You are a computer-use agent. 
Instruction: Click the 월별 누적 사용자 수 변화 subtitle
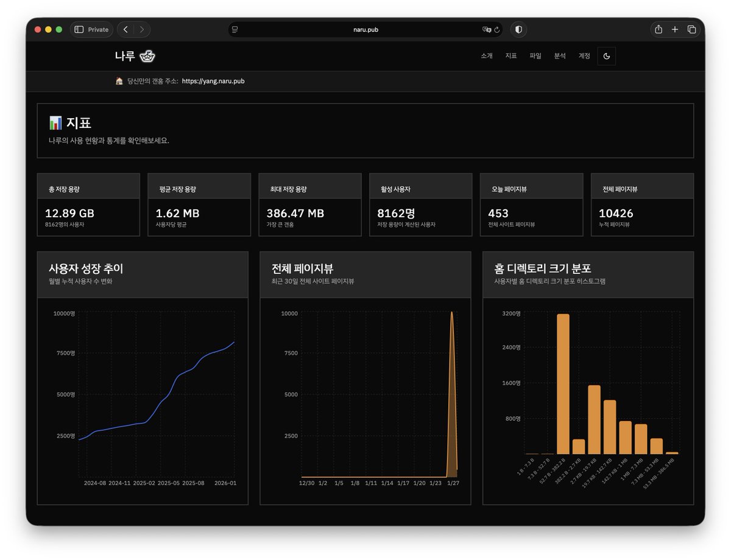[80, 281]
